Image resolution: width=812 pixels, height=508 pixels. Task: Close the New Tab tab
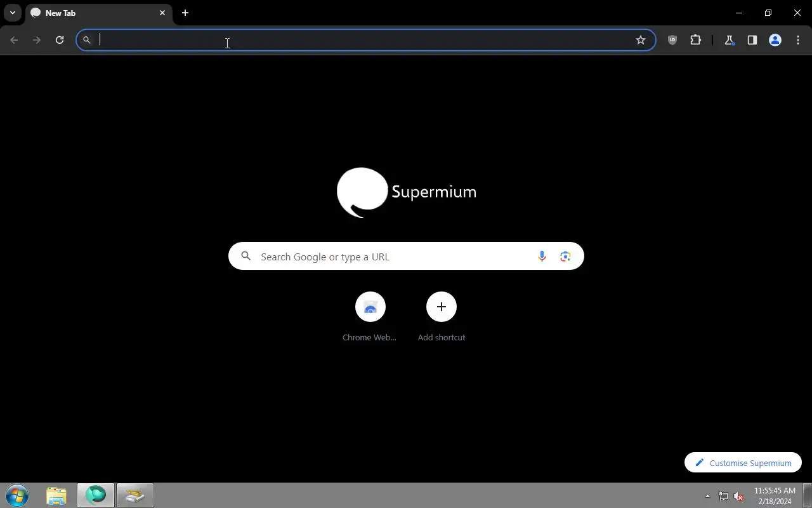[162, 13]
